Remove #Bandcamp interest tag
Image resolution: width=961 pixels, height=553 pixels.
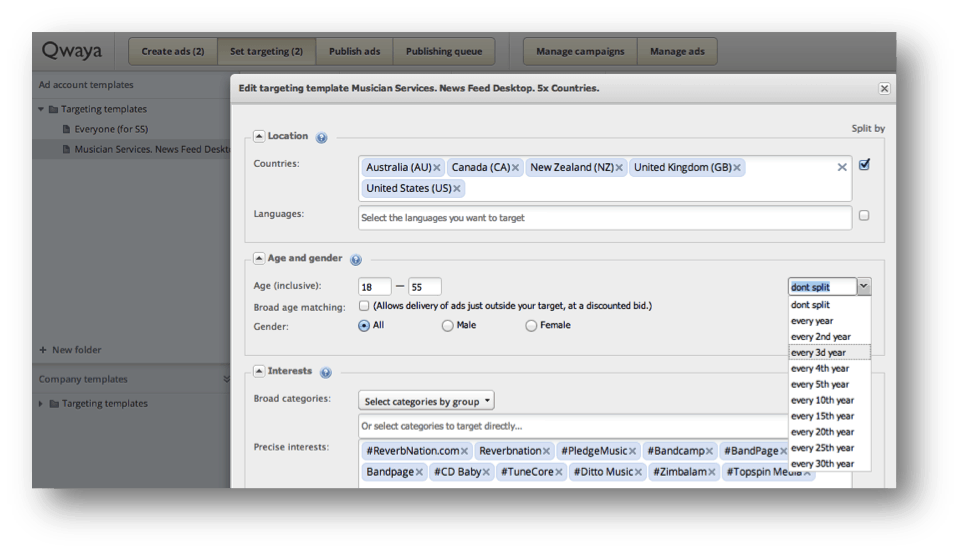click(709, 451)
